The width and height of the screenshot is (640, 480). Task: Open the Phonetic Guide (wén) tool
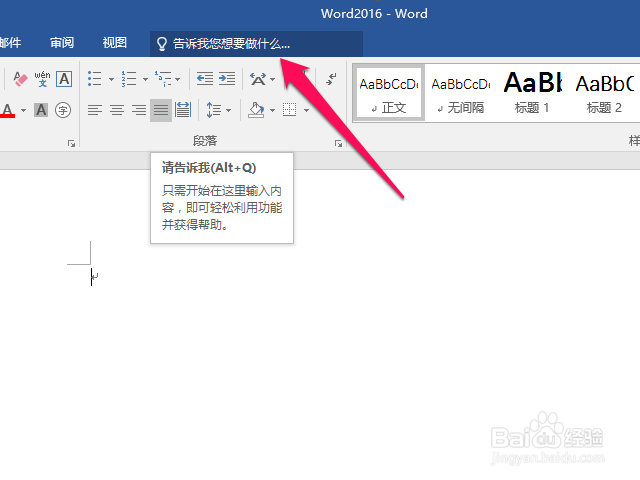(x=42, y=79)
